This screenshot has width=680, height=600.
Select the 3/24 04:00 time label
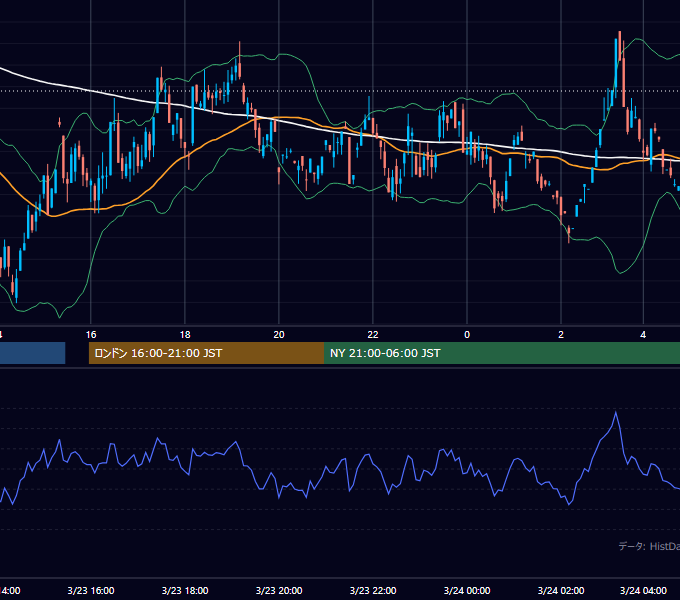click(x=643, y=590)
